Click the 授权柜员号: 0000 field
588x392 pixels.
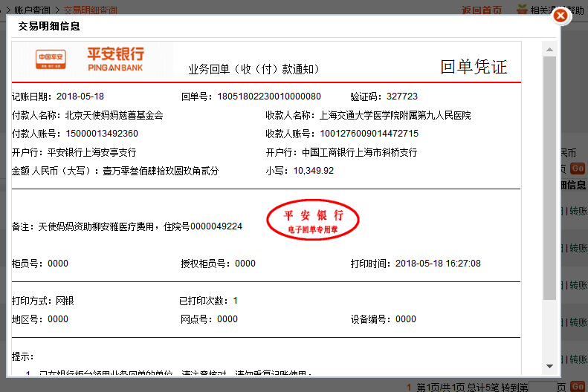point(219,264)
